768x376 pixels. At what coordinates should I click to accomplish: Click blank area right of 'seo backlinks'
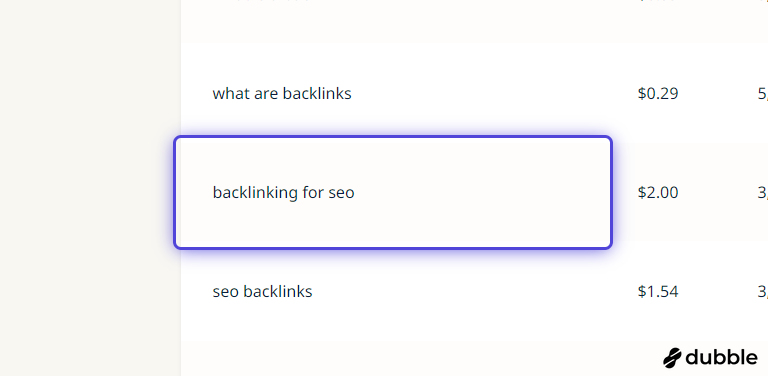click(470, 291)
